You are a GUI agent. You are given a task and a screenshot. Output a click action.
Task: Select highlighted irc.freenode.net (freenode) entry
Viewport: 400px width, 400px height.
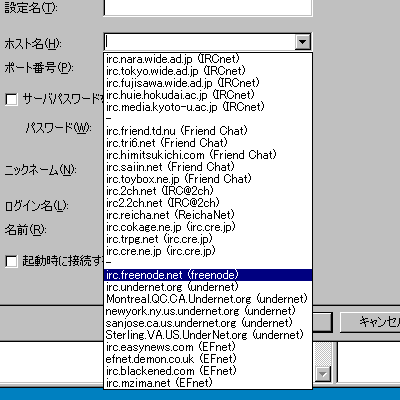point(208,275)
